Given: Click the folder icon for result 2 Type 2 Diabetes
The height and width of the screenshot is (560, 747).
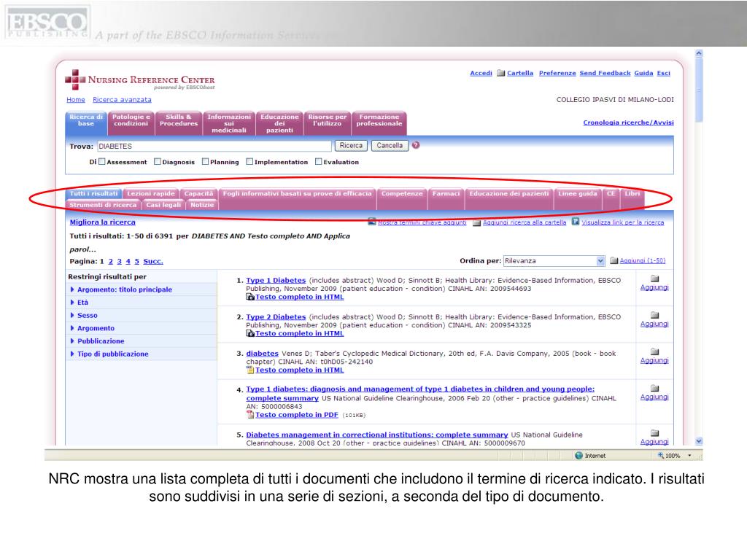Looking at the screenshot, I should pos(654,315).
